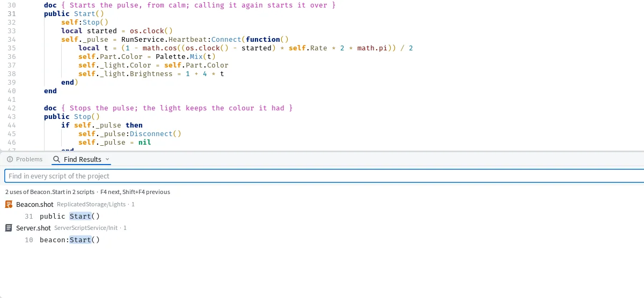Click 'self._light.Color = self.Part.Color' line

tap(153, 65)
